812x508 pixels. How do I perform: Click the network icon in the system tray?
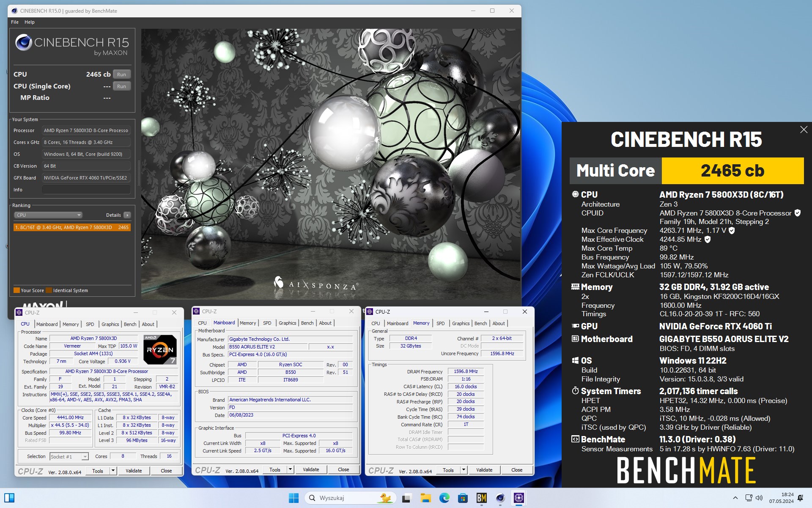pos(749,498)
